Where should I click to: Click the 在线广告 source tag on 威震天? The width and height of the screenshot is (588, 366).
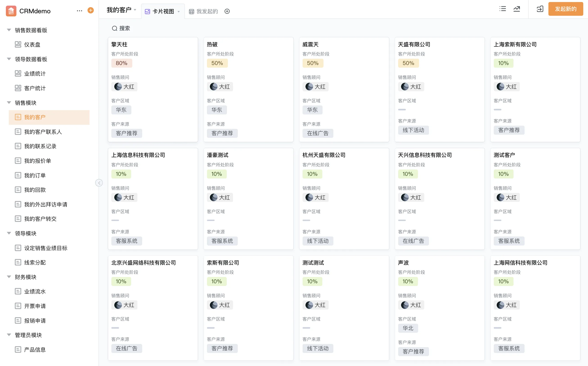click(318, 133)
